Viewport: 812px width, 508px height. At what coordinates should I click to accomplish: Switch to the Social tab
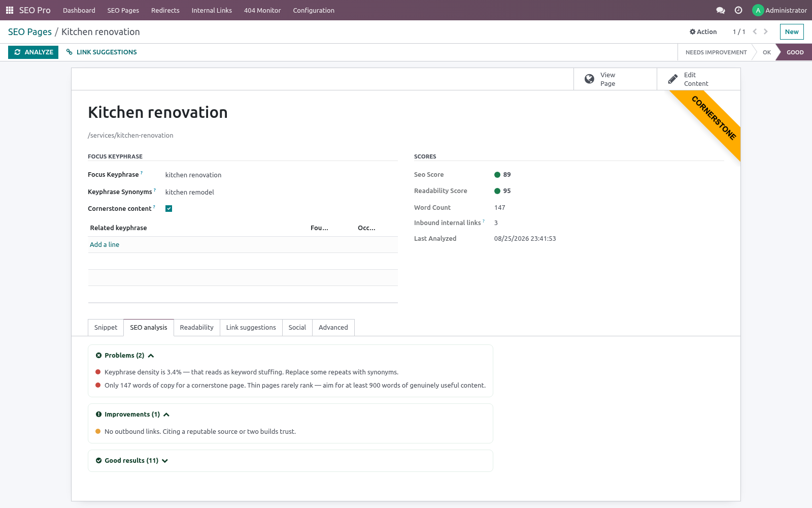pyautogui.click(x=297, y=328)
